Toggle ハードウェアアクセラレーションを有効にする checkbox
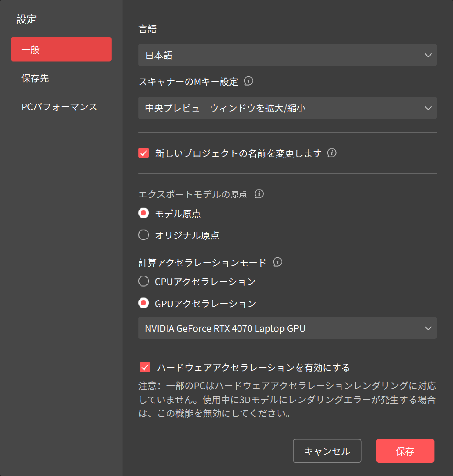This screenshot has width=453, height=476. (145, 367)
